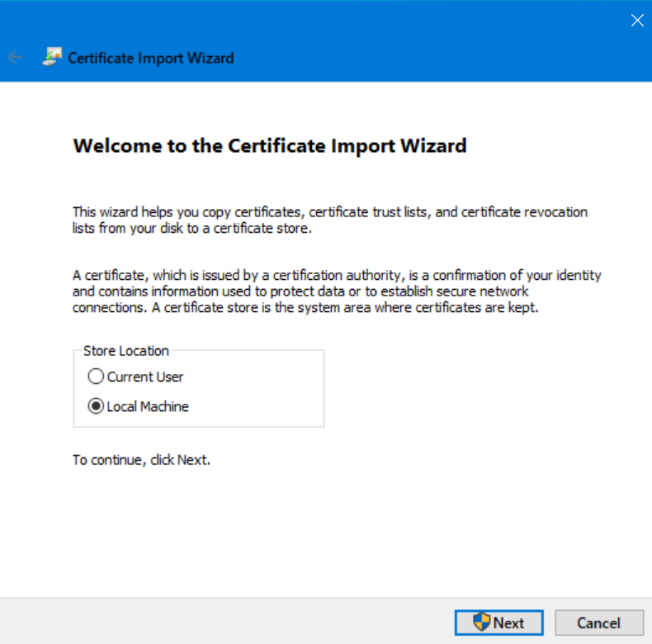The width and height of the screenshot is (652, 644).
Task: Close the wizard with the X button
Action: [636, 21]
